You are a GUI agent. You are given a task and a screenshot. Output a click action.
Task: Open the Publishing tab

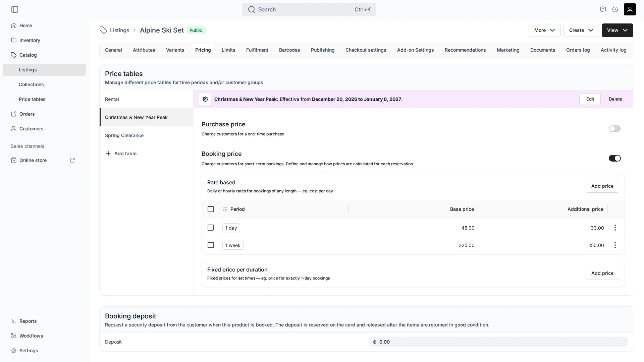click(x=323, y=50)
